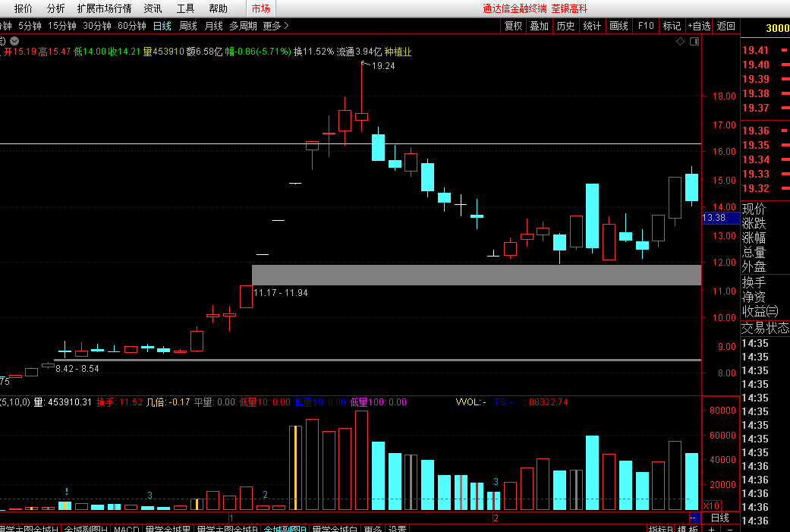Click the 复权 toolbar button
Viewport: 790px width, 532px height.
514,26
